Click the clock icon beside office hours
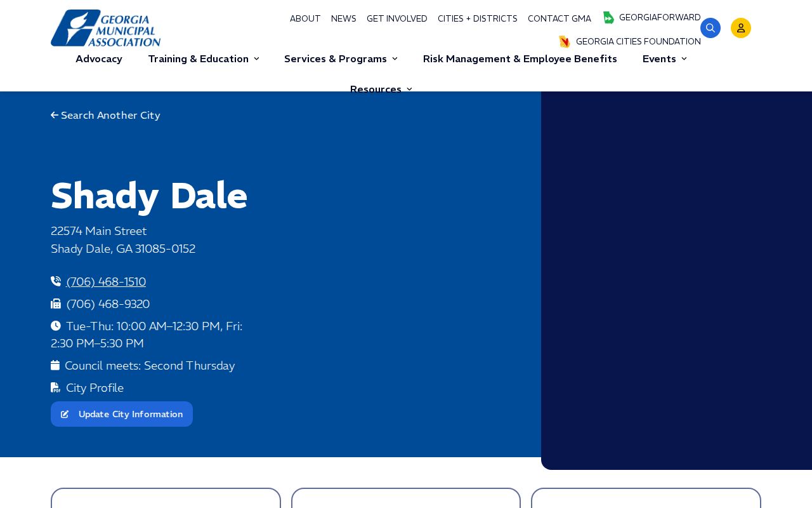 [56, 326]
